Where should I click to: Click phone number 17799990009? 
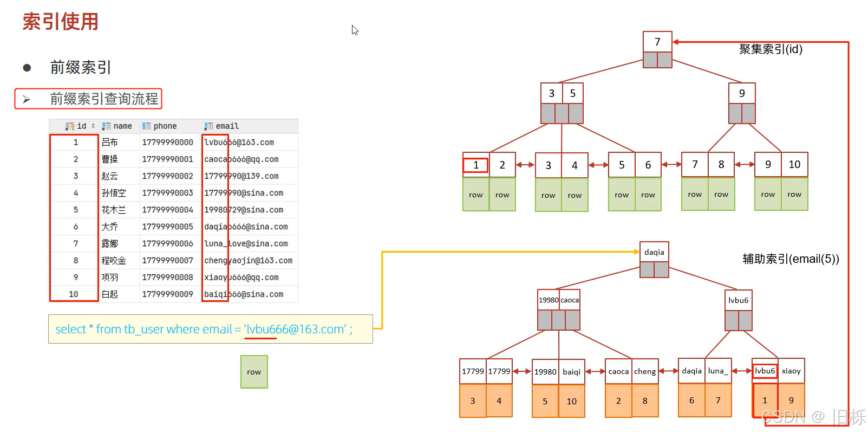click(x=167, y=294)
